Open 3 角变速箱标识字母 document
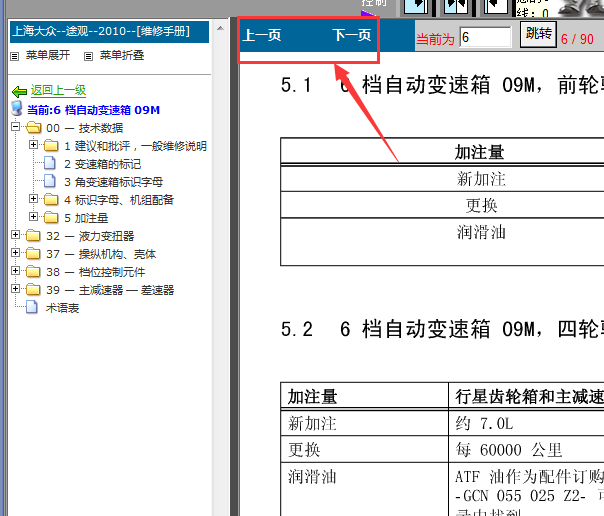 click(x=114, y=182)
